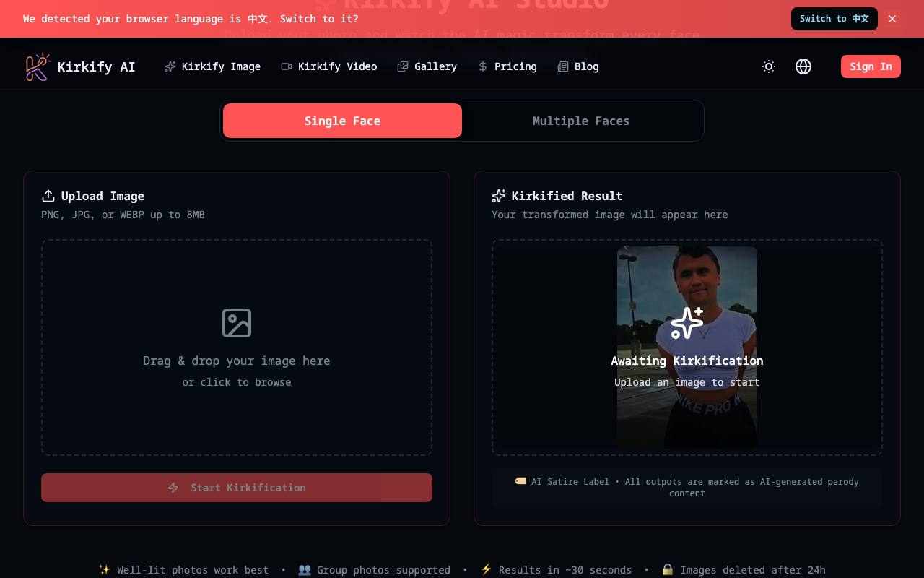Click the sparkles icon beside Kirkified Result
Viewport: 924px width, 578px height.
[499, 196]
